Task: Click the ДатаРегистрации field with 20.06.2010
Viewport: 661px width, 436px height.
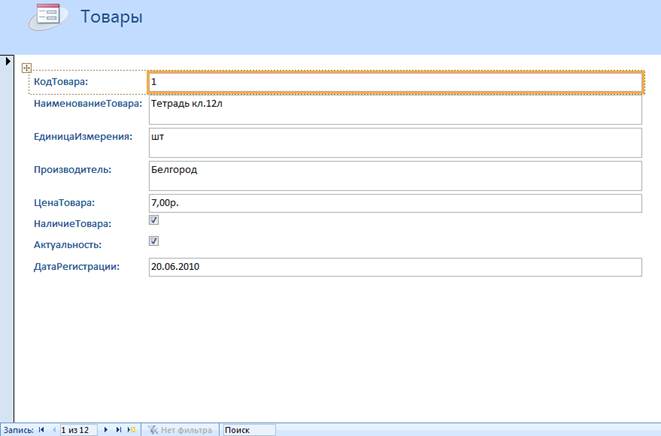Action: pos(395,267)
